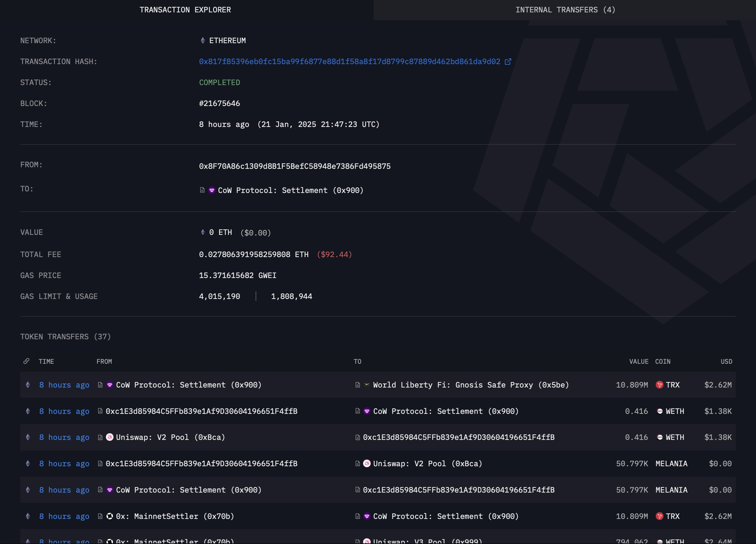Click the contract icon before Uniswap: V2 Pool sender

coord(100,437)
